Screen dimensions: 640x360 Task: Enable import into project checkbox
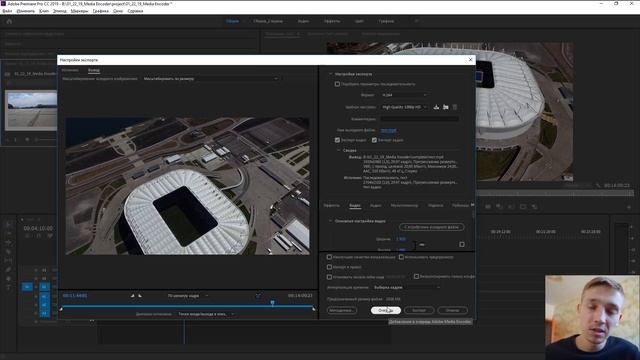329,267
